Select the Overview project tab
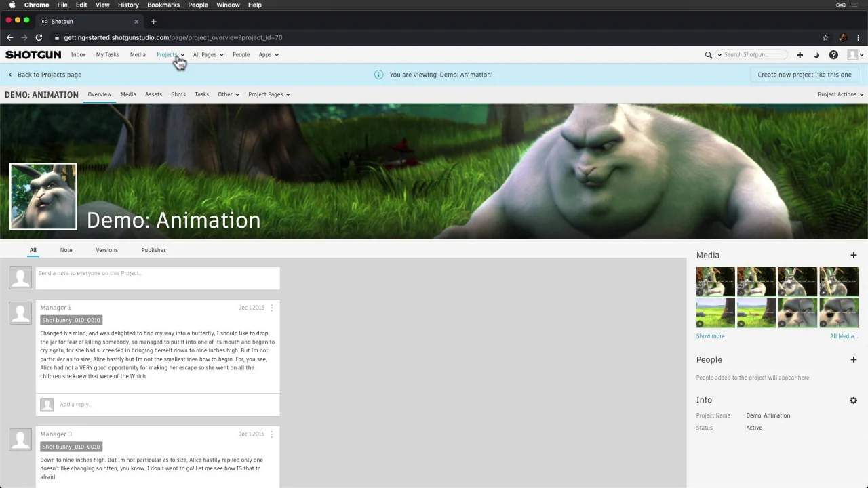 (x=99, y=94)
